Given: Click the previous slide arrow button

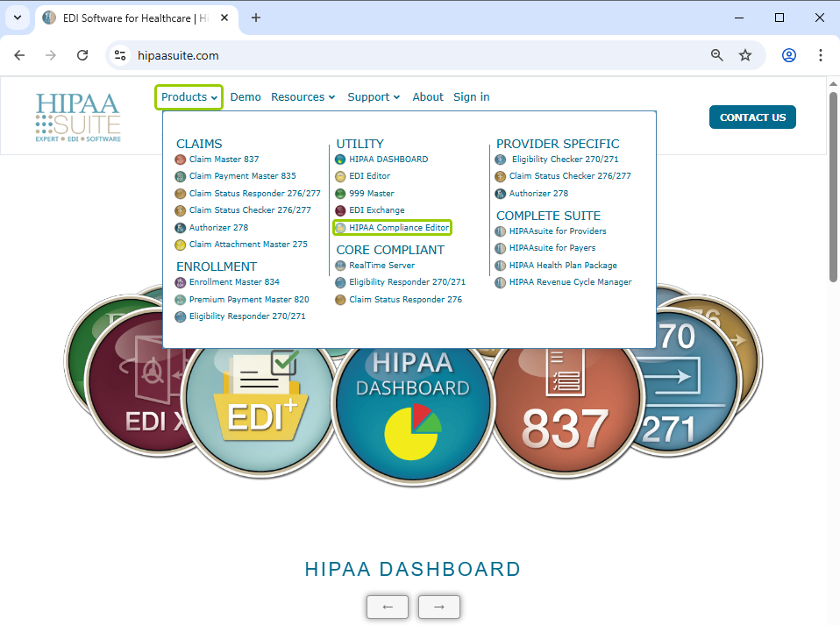Looking at the screenshot, I should 388,607.
